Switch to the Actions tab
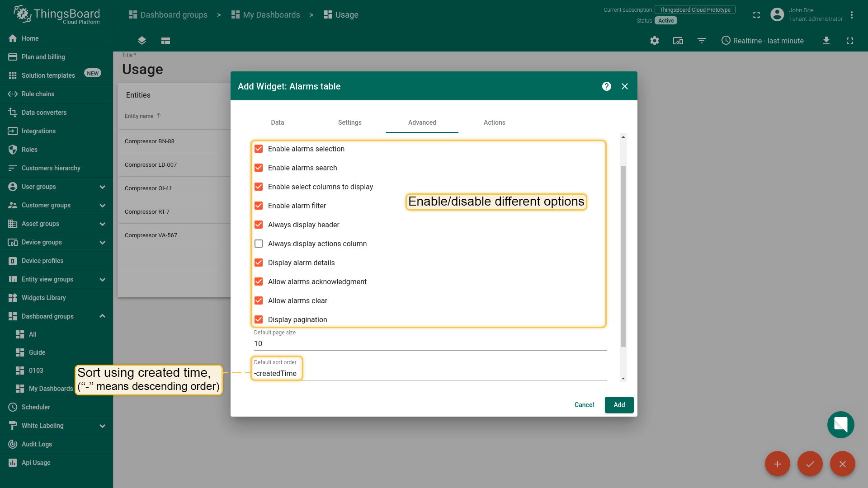This screenshot has height=488, width=868. coord(494,122)
